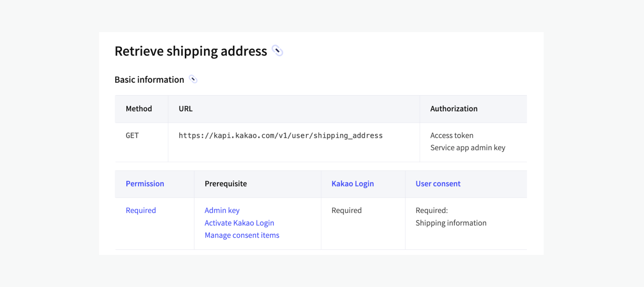Click the Retrieve shipping address heading
This screenshot has width=644, height=287.
(x=191, y=51)
